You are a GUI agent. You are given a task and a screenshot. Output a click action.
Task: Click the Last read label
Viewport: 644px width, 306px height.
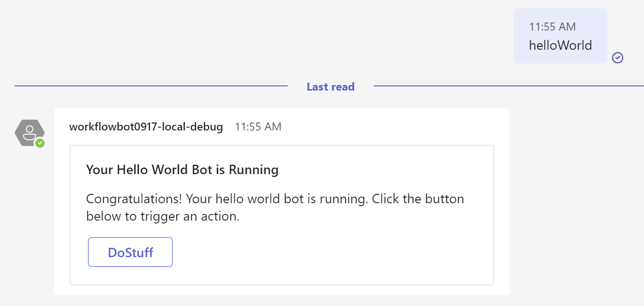point(330,87)
